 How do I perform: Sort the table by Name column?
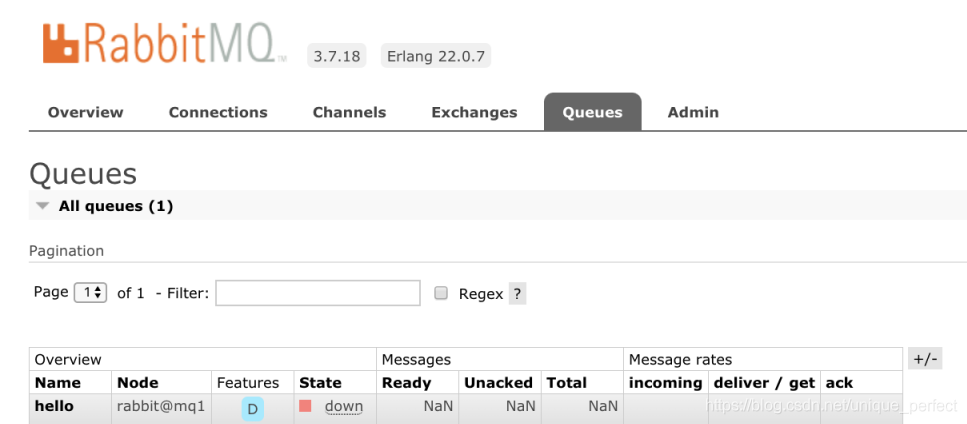[x=58, y=382]
